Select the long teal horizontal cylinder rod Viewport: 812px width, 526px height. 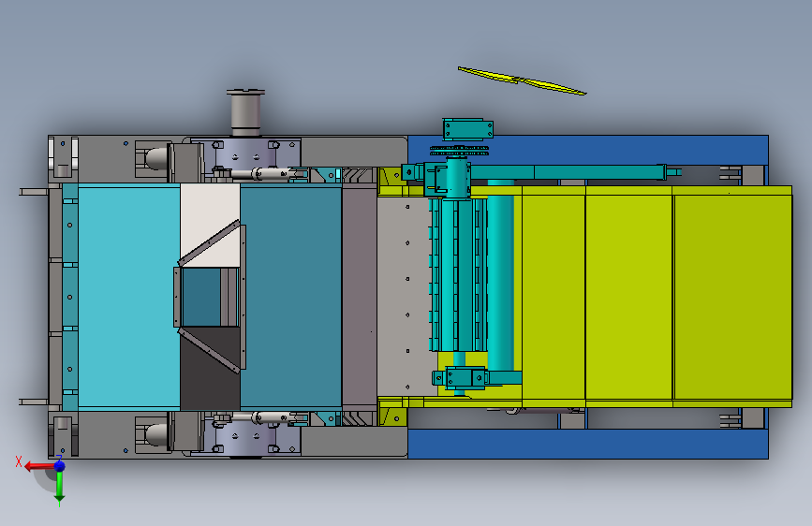pos(575,172)
